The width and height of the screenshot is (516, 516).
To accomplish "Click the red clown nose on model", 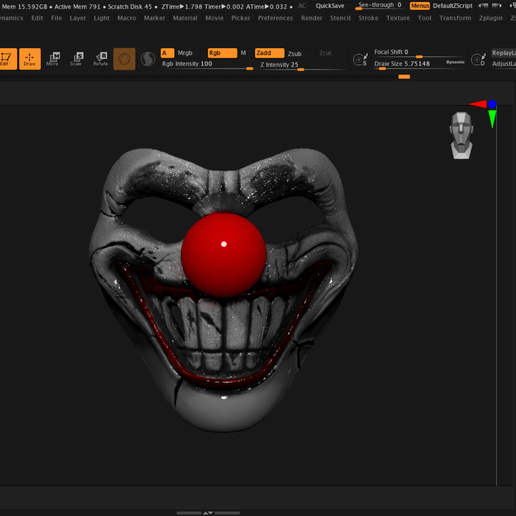I will 224,255.
